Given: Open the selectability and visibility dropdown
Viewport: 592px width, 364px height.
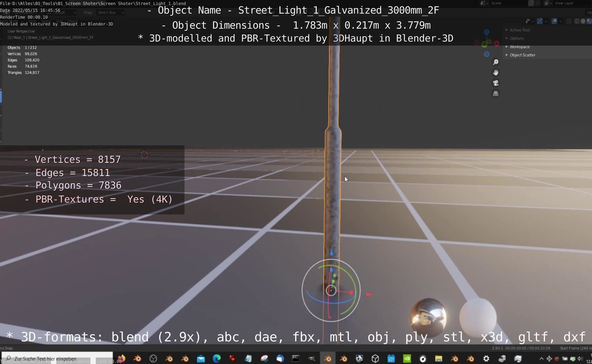Looking at the screenshot, I should [x=529, y=21].
